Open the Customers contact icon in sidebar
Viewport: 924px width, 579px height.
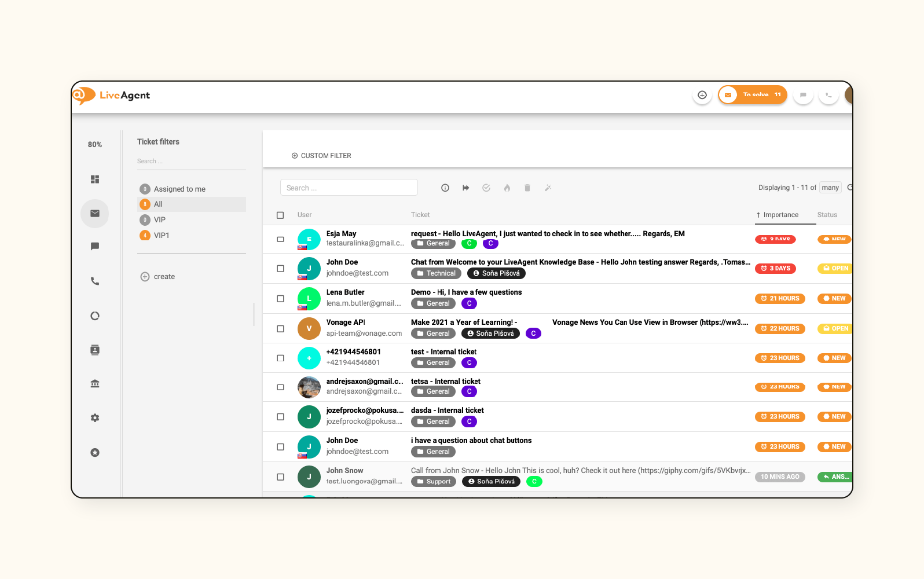pyautogui.click(x=95, y=350)
